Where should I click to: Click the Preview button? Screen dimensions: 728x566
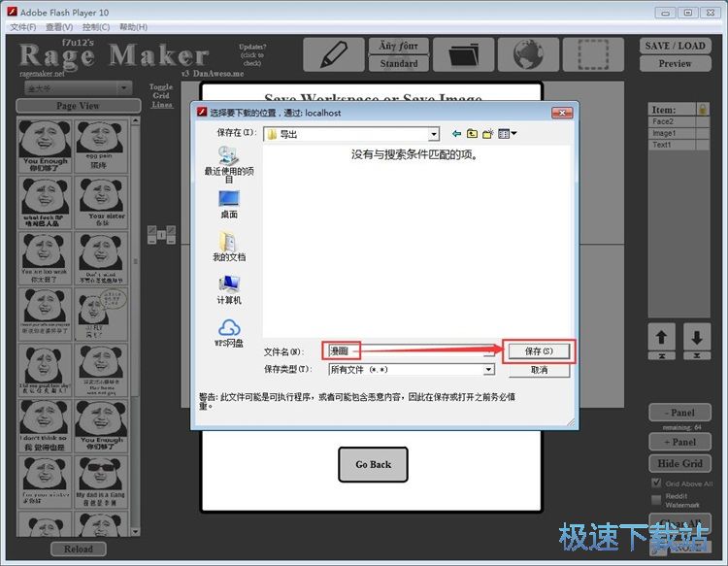675,64
